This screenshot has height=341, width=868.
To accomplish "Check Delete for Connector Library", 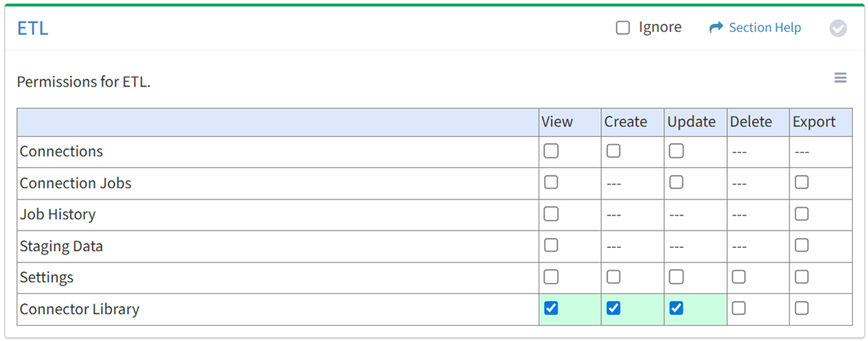I will [738, 308].
